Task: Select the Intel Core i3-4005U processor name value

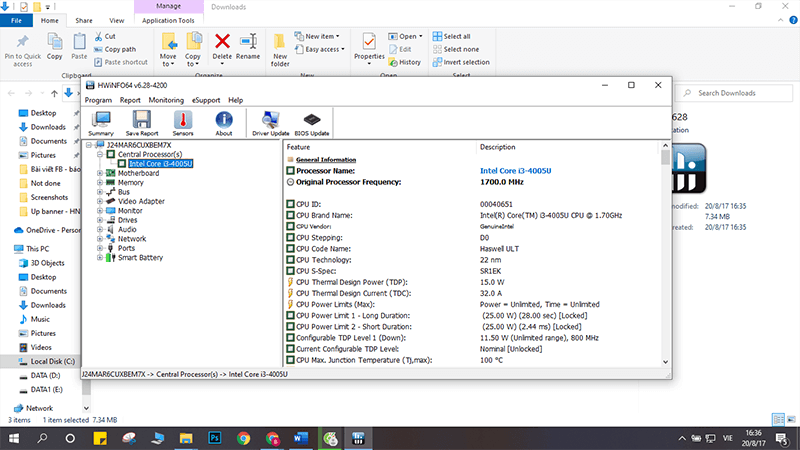Action: pyautogui.click(x=515, y=171)
